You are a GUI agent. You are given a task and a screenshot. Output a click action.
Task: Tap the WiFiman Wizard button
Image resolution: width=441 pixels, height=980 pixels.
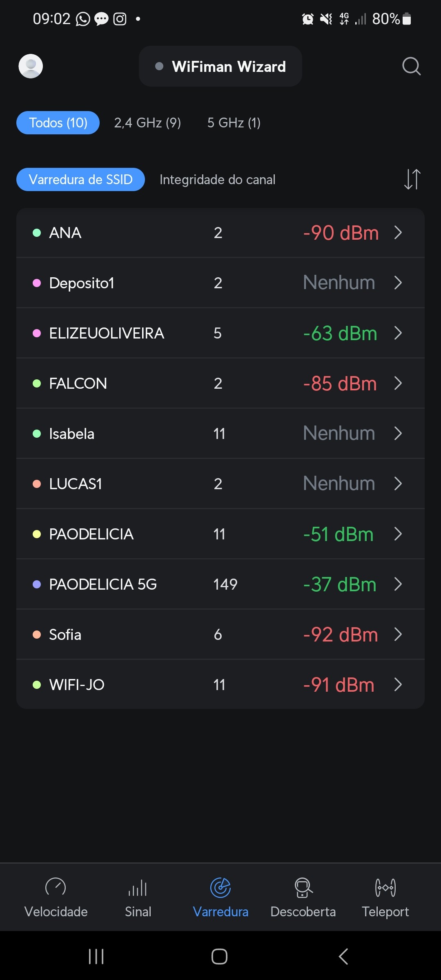pyautogui.click(x=220, y=66)
